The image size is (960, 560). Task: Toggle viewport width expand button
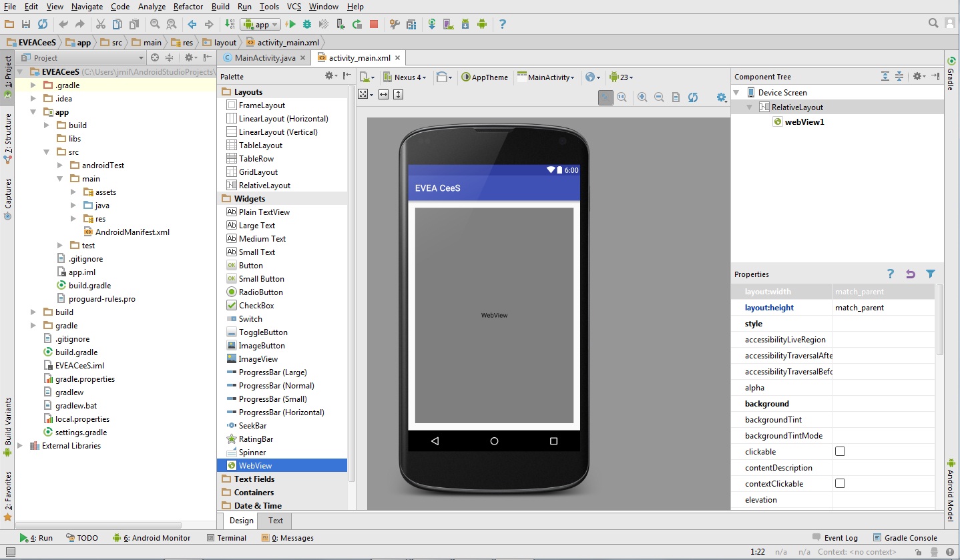384,95
